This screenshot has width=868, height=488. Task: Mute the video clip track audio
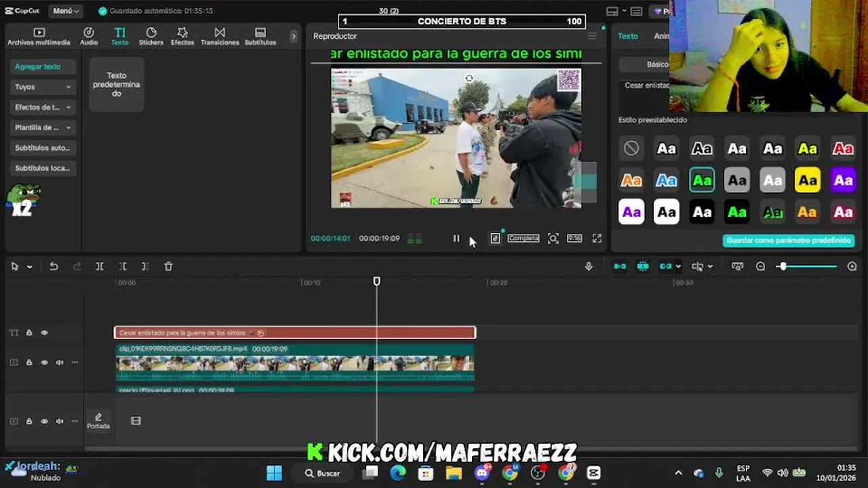tap(60, 363)
